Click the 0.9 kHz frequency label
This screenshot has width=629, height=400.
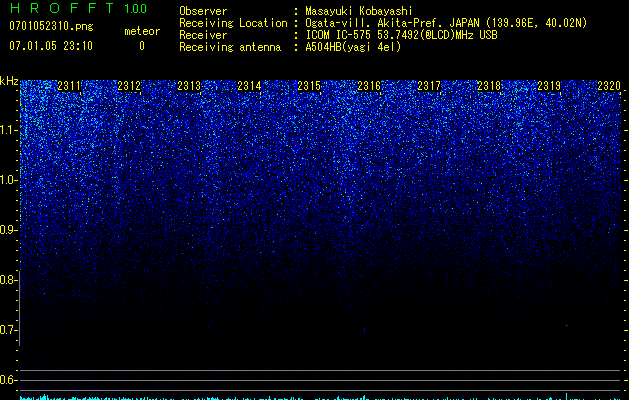click(x=8, y=230)
